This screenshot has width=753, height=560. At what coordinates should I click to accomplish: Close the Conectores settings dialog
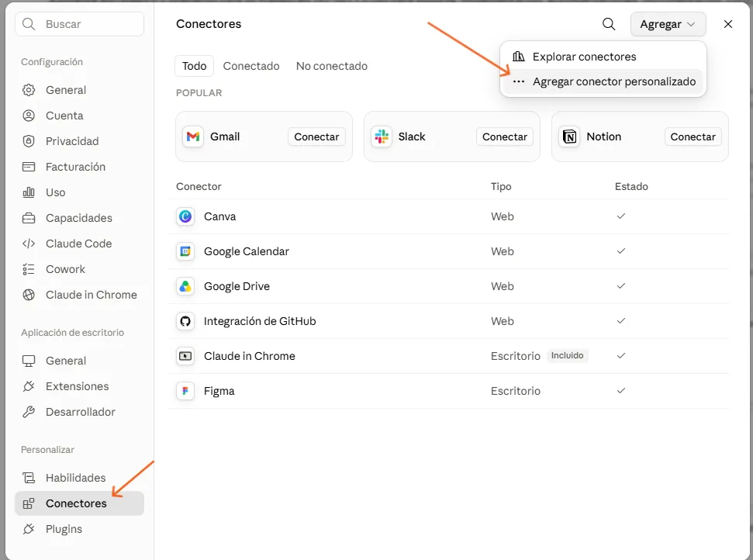pos(728,24)
